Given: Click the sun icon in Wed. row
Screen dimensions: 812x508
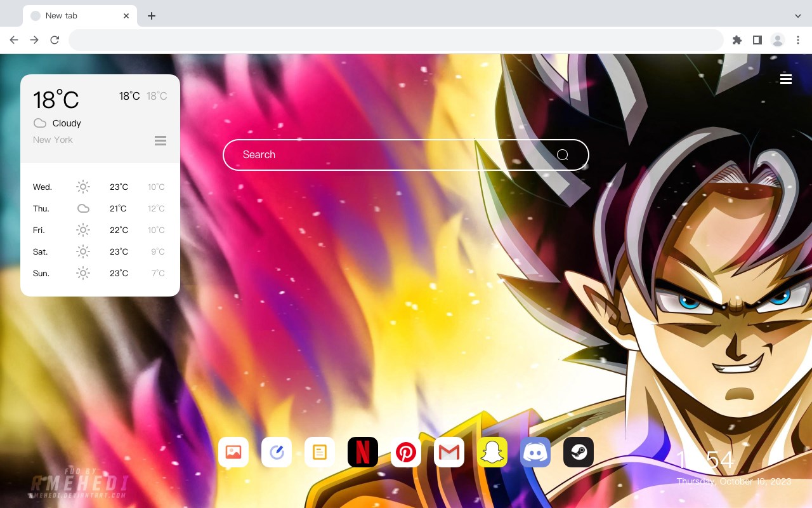Looking at the screenshot, I should pyautogui.click(x=83, y=187).
